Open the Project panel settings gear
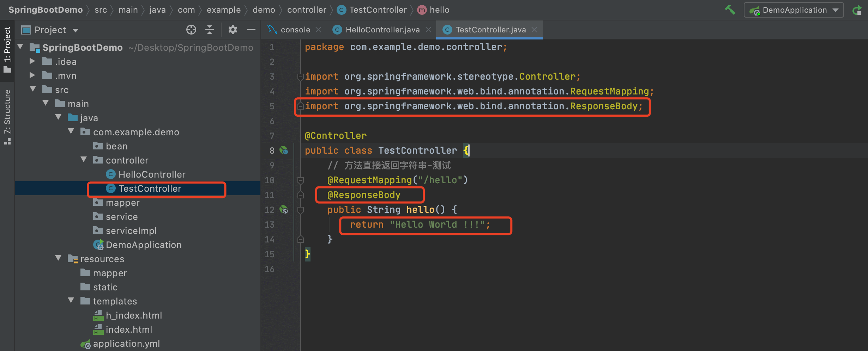 [233, 30]
